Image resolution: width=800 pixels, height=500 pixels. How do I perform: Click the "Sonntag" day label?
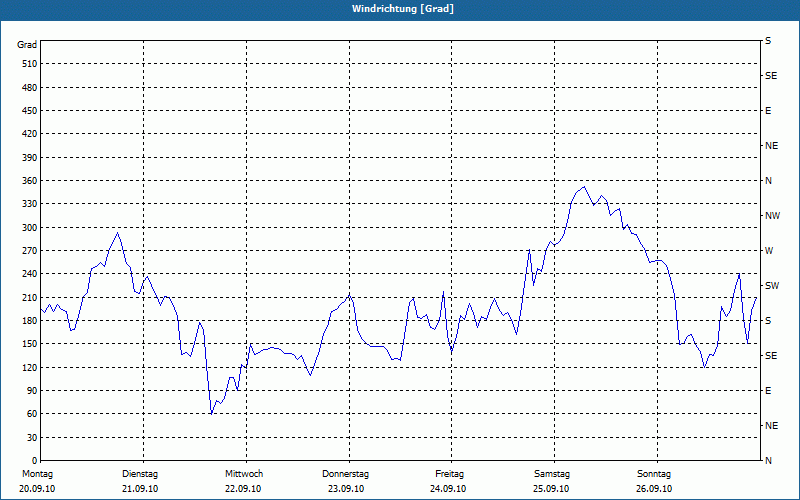[654, 474]
